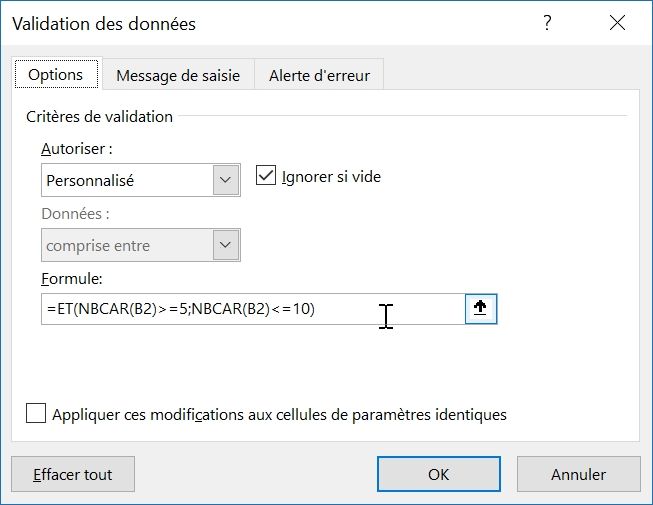This screenshot has height=505, width=653.
Task: Click the Annuler button
Action: click(x=578, y=474)
